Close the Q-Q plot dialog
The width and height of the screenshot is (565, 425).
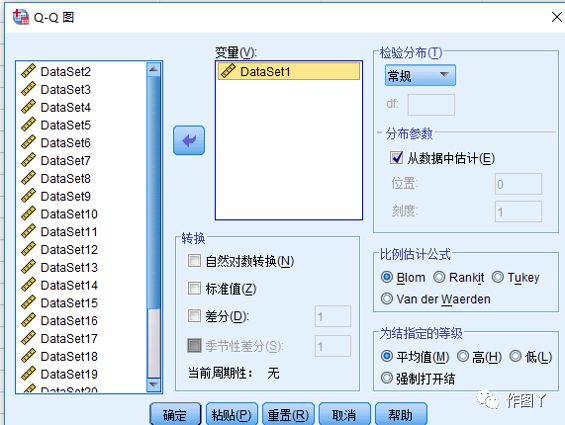557,17
